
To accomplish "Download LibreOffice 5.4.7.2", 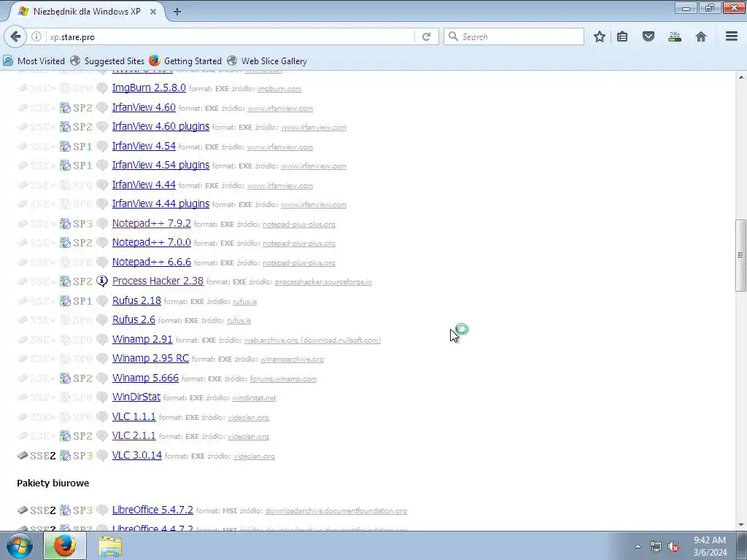I will click(x=152, y=510).
